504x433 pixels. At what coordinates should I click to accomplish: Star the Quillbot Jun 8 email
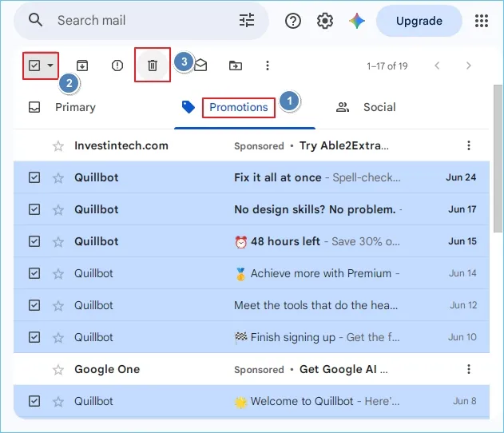[x=58, y=402]
